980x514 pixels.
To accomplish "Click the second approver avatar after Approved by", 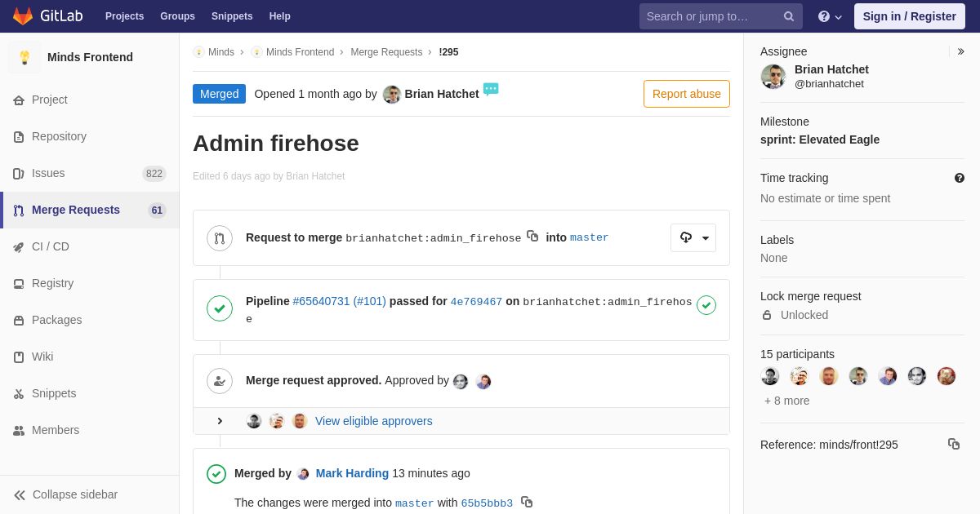I will point(483,382).
